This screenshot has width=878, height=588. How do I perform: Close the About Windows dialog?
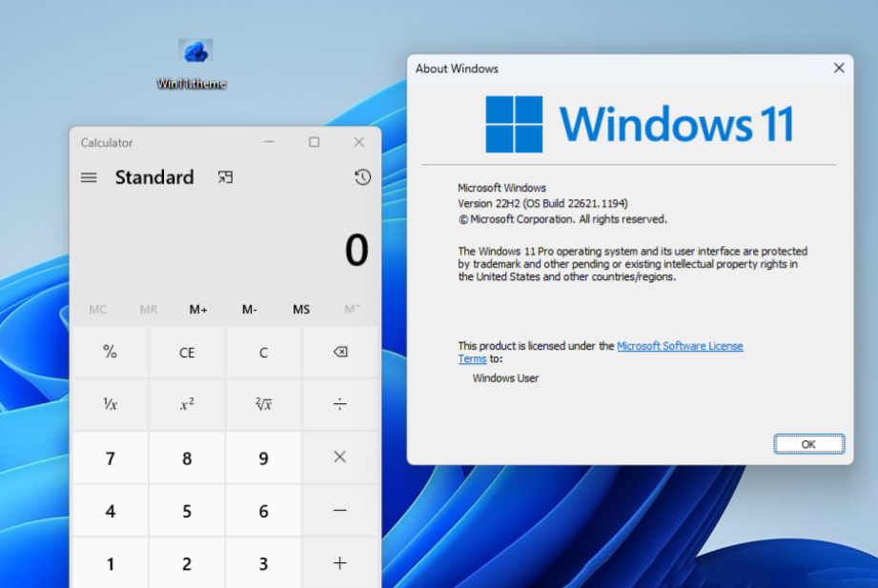point(839,69)
